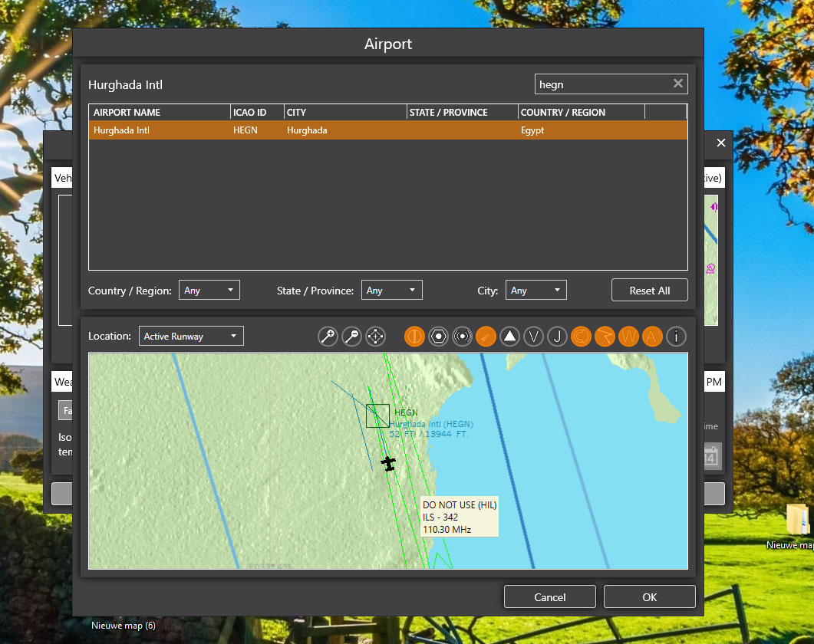The image size is (814, 644).
Task: Click OK to confirm the airport
Action: coord(649,597)
